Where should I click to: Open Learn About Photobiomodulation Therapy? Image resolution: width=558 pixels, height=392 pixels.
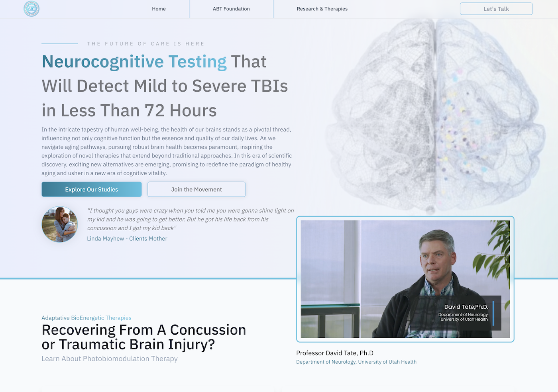110,359
